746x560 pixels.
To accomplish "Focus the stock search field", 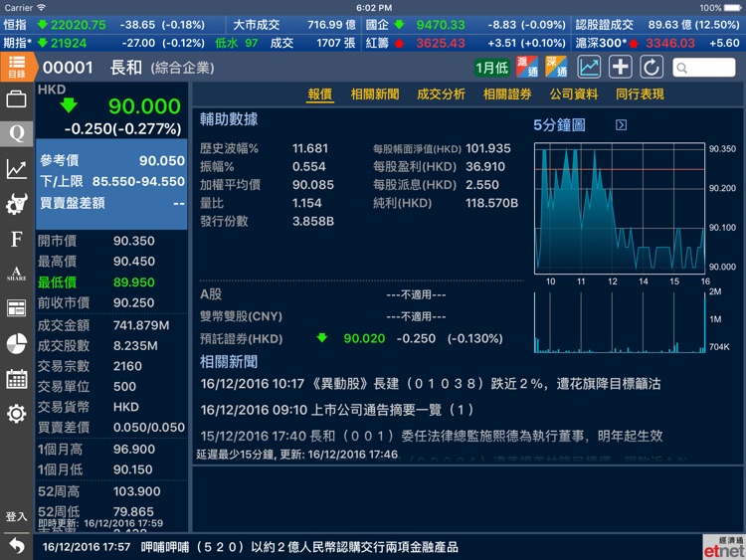I will click(704, 68).
